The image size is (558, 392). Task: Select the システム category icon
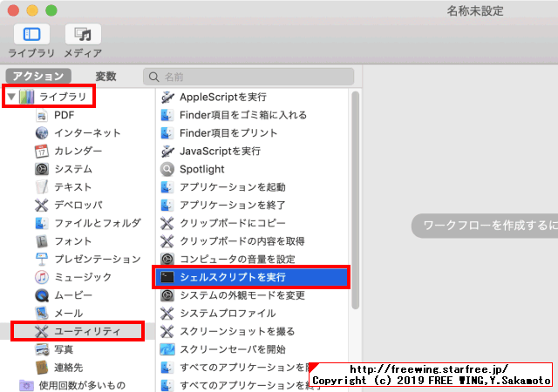click(42, 169)
